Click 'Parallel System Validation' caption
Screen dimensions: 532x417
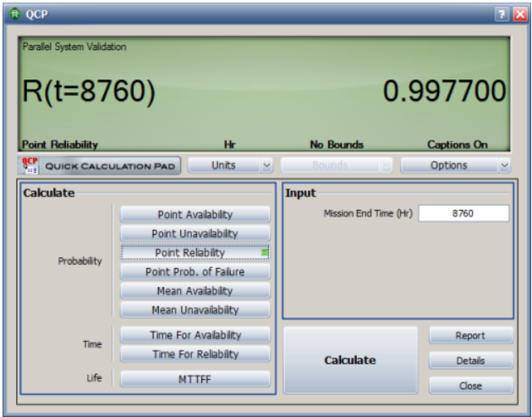pyautogui.click(x=74, y=47)
